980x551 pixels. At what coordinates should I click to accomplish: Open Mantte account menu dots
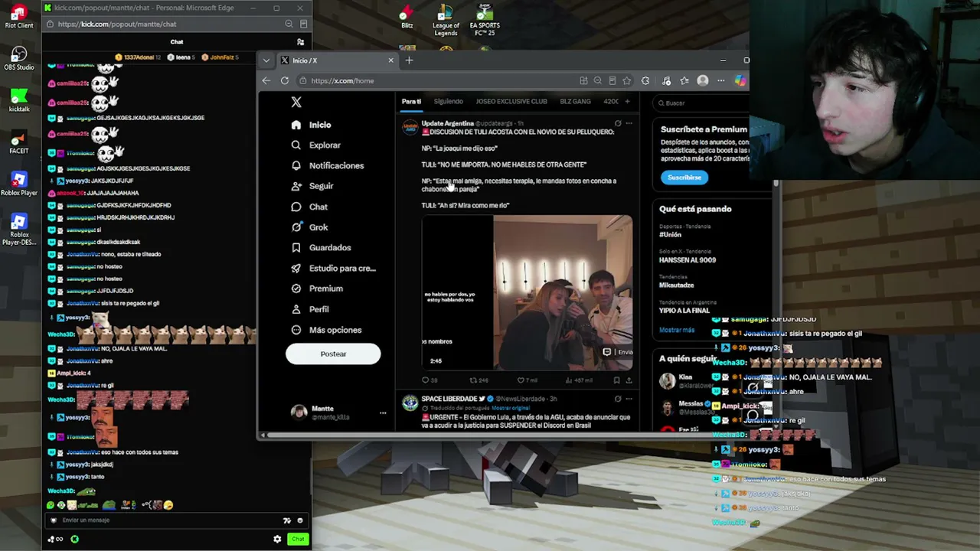(383, 413)
